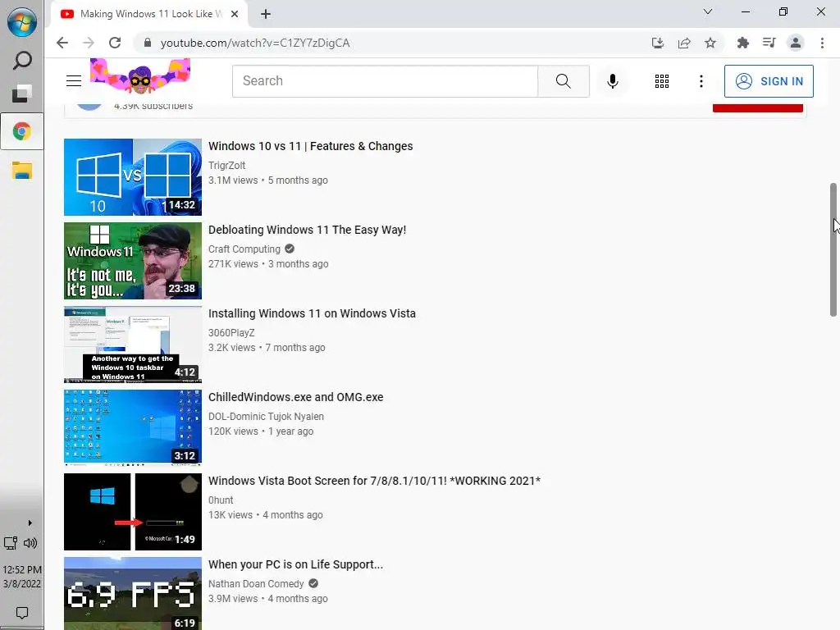Image resolution: width=840 pixels, height=630 pixels.
Task: Click the Chrome profile avatar
Action: tap(796, 43)
